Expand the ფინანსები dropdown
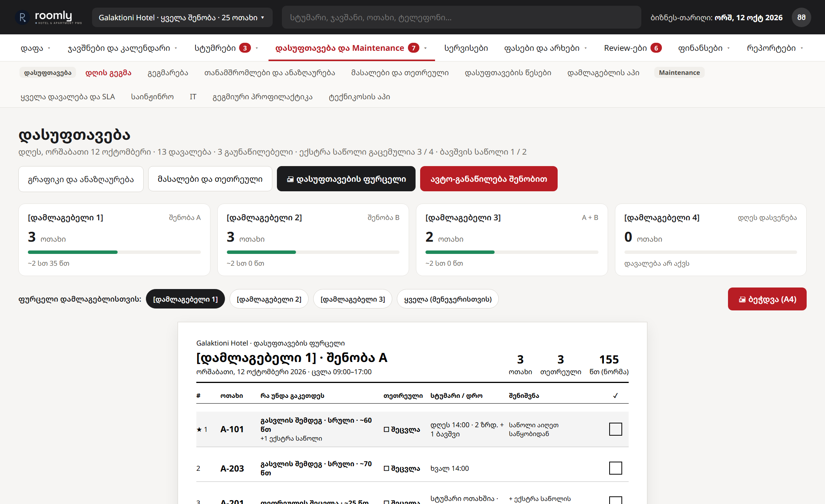This screenshot has height=504, width=825. 728,48
